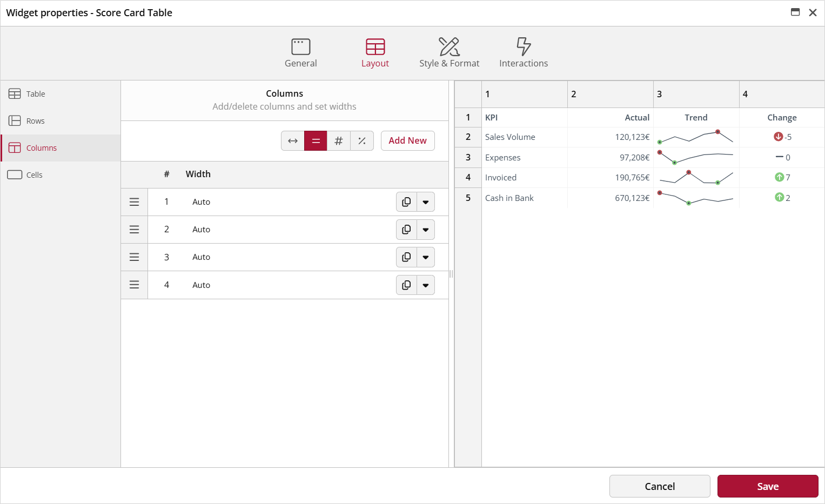Open the dropdown arrow for column 1
825x504 pixels.
coord(426,202)
